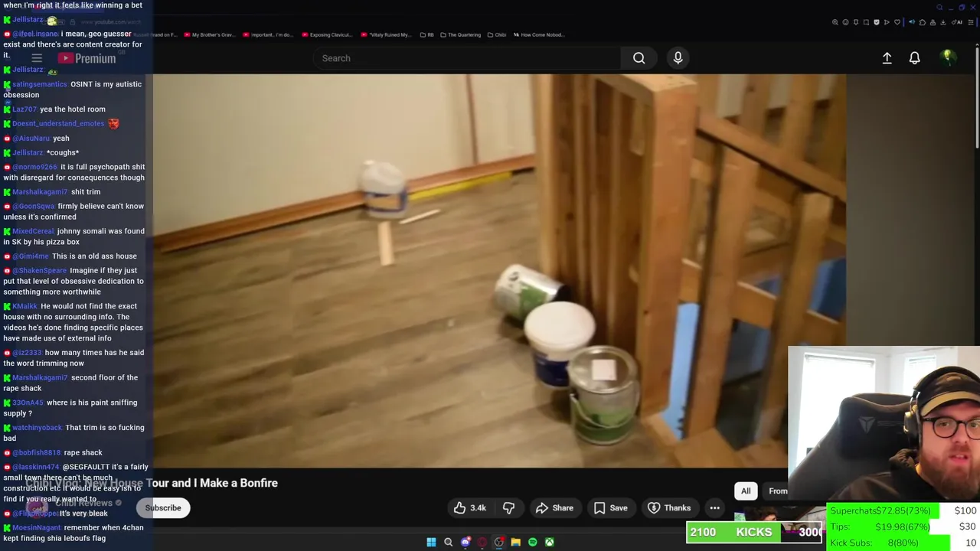The image size is (980, 551).
Task: Send Thanks to the creator
Action: click(x=669, y=508)
